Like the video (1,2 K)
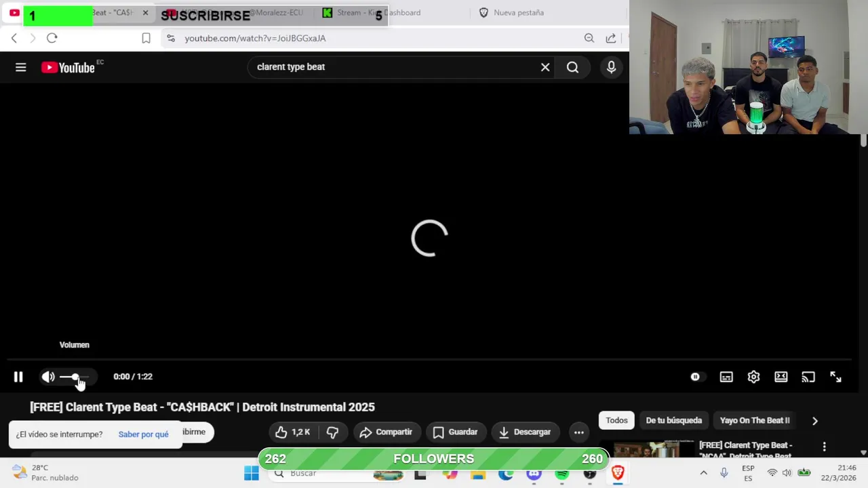Screen dimensions: 868x488 (x=292, y=432)
